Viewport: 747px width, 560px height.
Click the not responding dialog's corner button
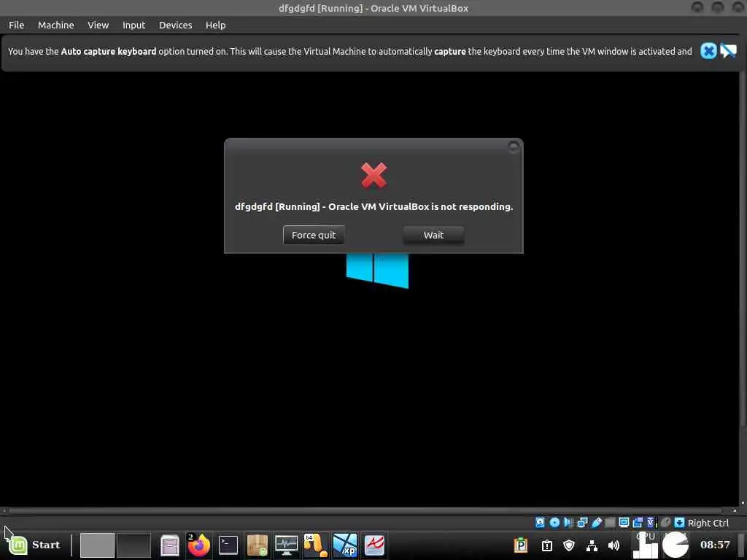pos(513,147)
